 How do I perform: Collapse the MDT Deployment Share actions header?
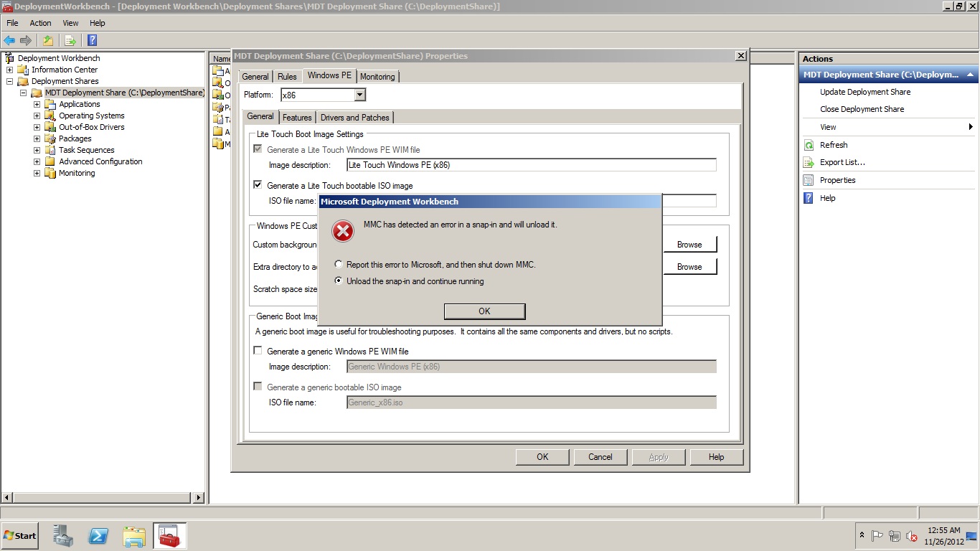[x=970, y=75]
